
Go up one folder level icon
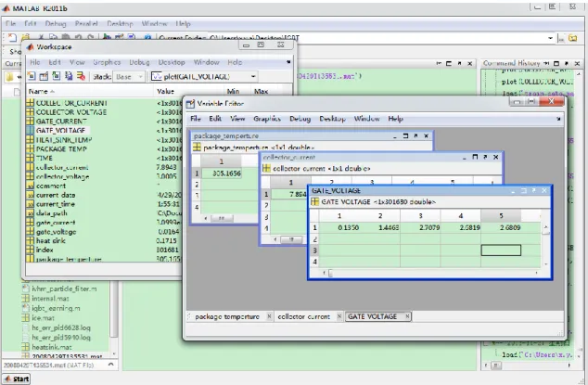click(572, 38)
